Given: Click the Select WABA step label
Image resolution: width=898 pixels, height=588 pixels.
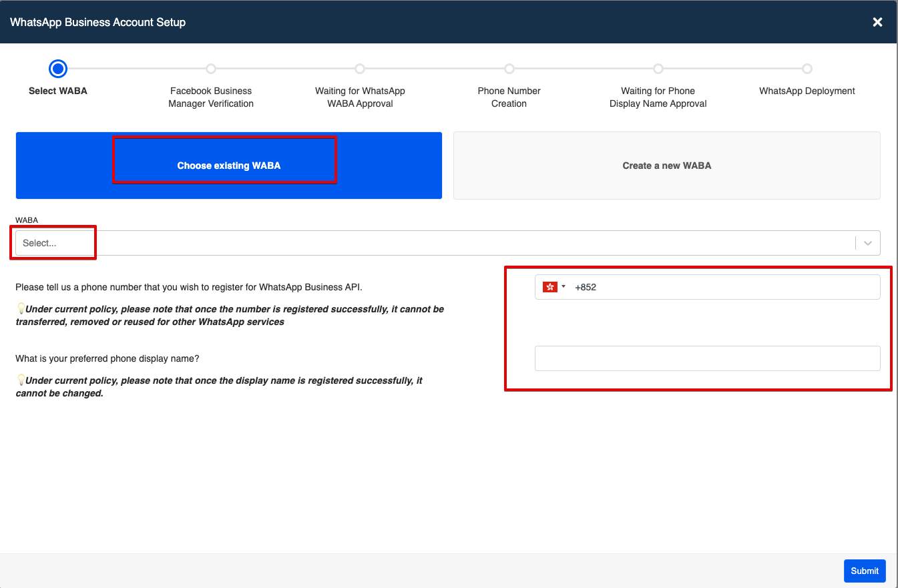Looking at the screenshot, I should click(x=58, y=91).
